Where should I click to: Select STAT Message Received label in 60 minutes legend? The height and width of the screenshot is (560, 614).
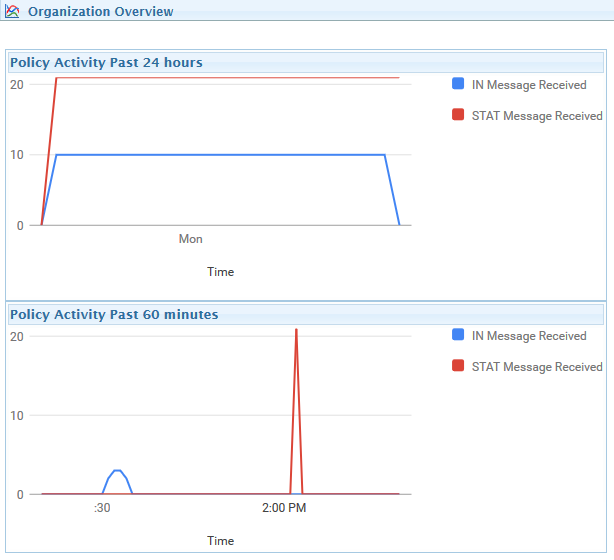(537, 367)
